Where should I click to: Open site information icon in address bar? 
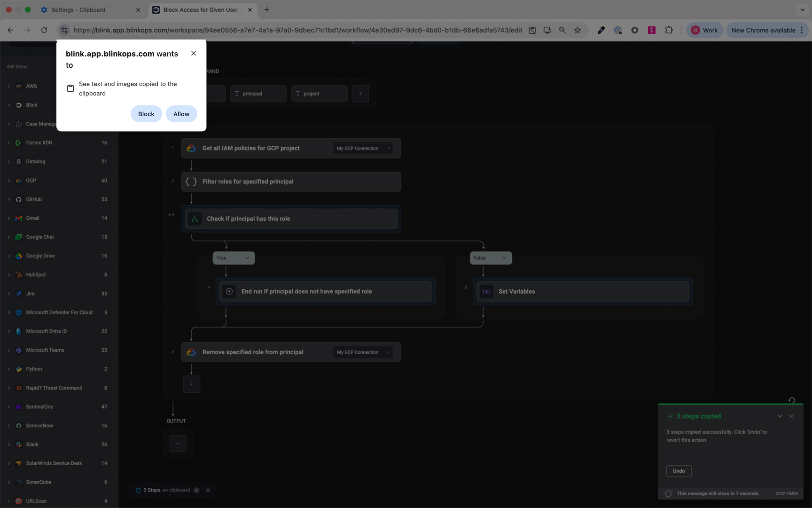coord(64,30)
